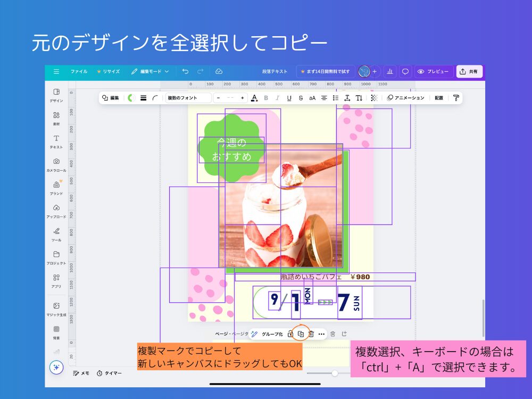The width and height of the screenshot is (532, 399).
Task: Open the テキスト panel in the sidebar
Action: (56, 140)
